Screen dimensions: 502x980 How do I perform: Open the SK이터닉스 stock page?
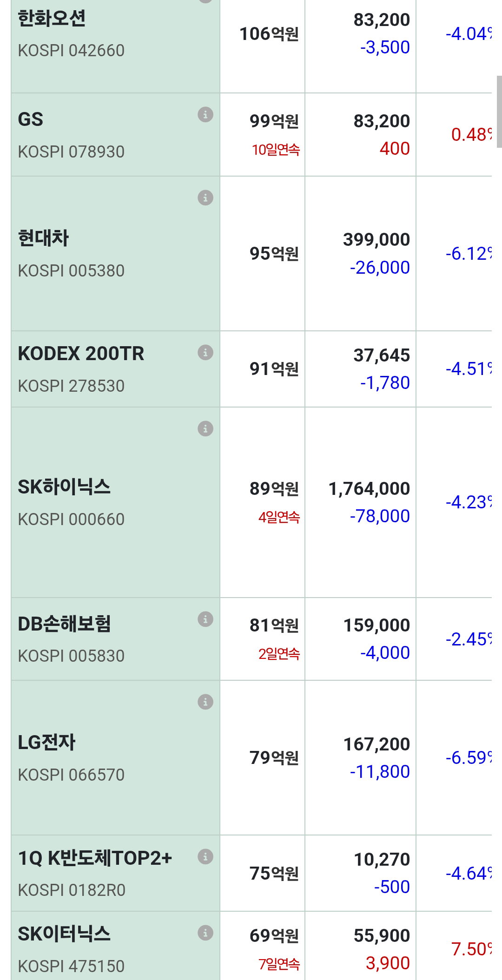coord(64,934)
